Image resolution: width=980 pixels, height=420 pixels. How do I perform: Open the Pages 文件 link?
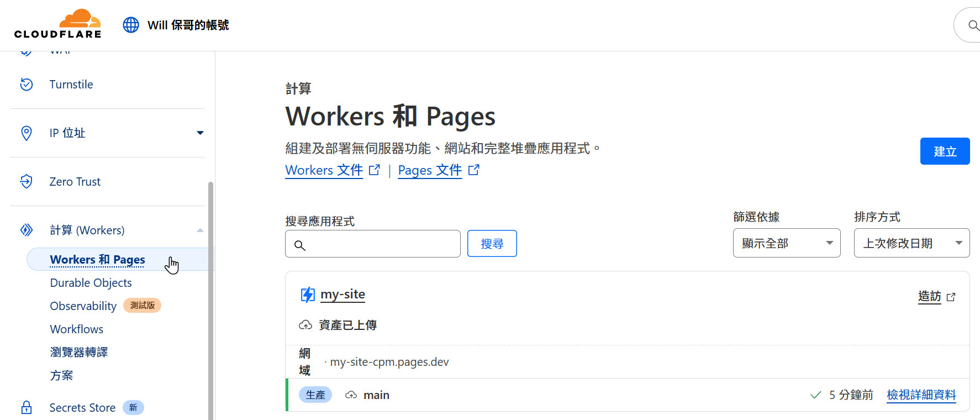430,170
